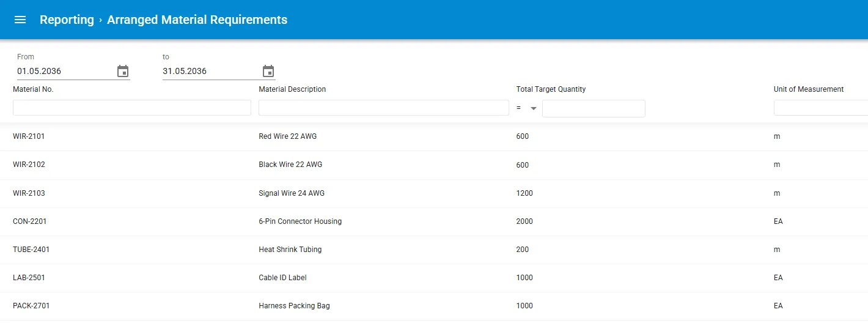Viewport: 868px width, 323px height.
Task: Select material number WIR-2103
Action: 29,193
